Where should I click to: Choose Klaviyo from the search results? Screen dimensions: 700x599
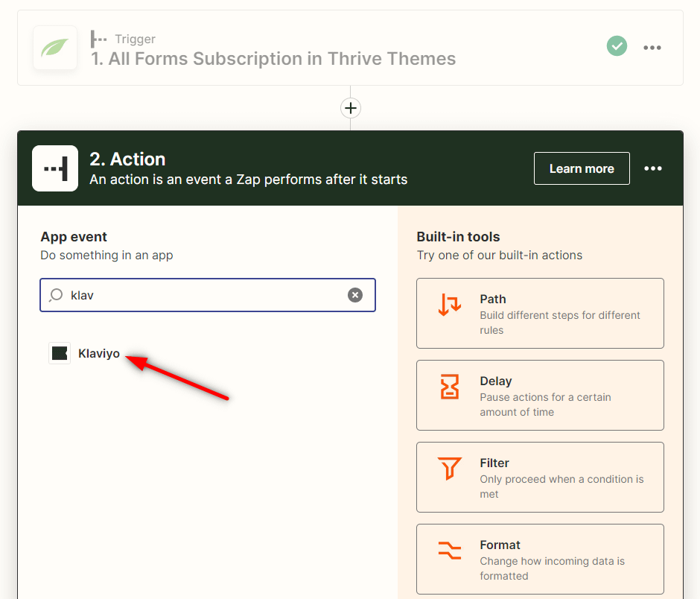tap(99, 354)
